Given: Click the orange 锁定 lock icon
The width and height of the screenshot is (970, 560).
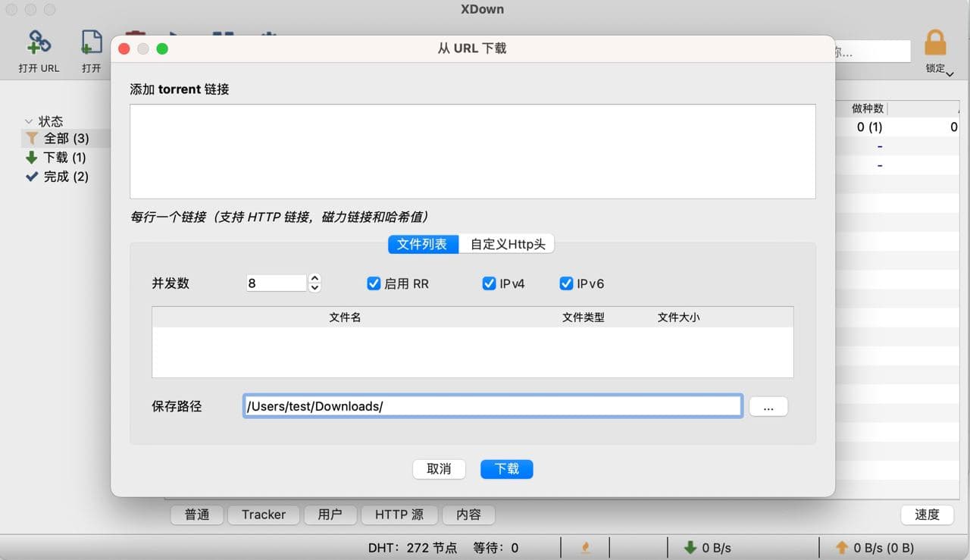Looking at the screenshot, I should coord(935,43).
